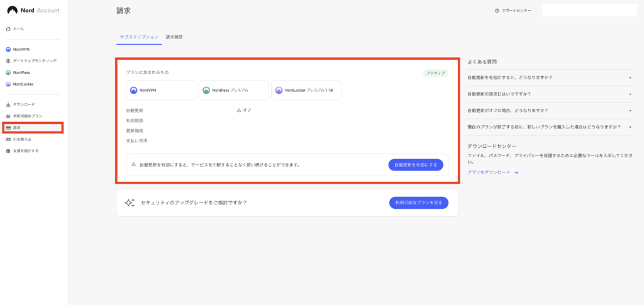Click セキュリティのアップグレードをご検討ですか？ text
The width and height of the screenshot is (644, 305).
coord(194,202)
